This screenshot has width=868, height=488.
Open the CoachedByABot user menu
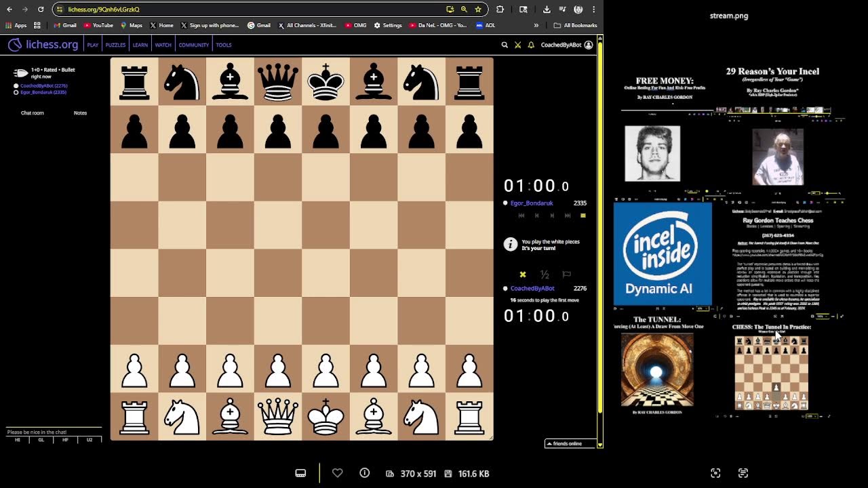tap(566, 45)
